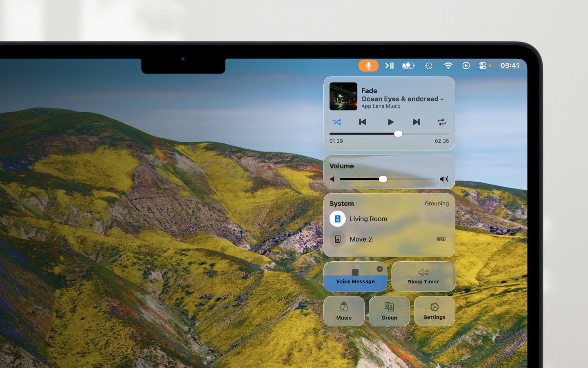This screenshot has width=588, height=368.
Task: Click the orange microphone menu bar icon
Action: (368, 65)
